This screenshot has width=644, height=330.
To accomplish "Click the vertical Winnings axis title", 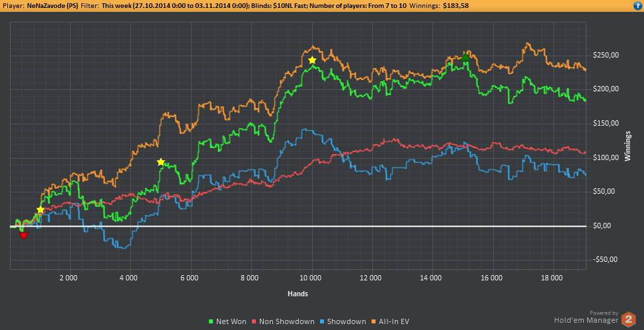I will pyautogui.click(x=627, y=146).
